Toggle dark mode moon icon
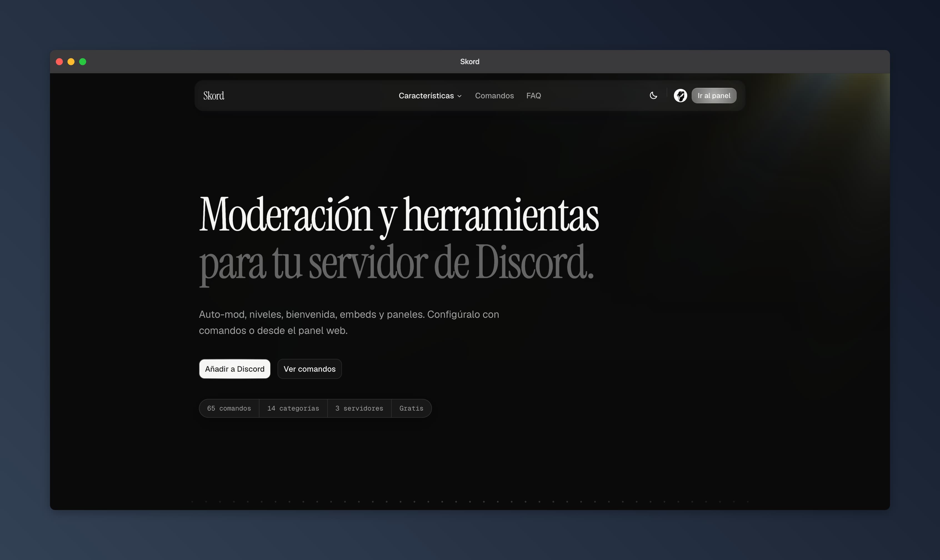 653,96
